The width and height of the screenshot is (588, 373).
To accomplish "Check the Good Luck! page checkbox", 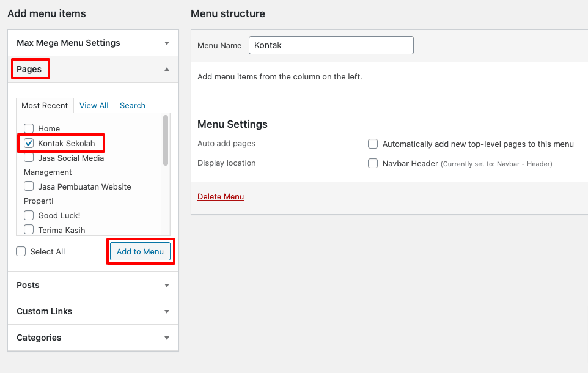I will pyautogui.click(x=29, y=215).
